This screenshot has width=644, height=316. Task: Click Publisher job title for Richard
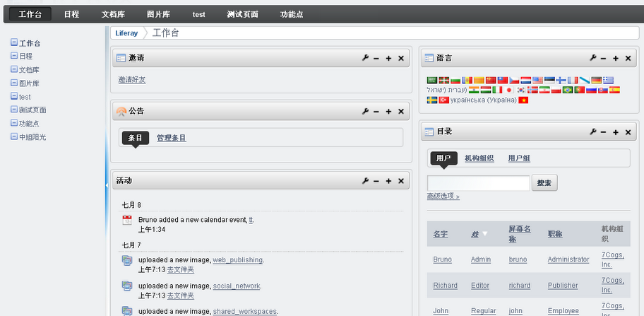point(563,285)
